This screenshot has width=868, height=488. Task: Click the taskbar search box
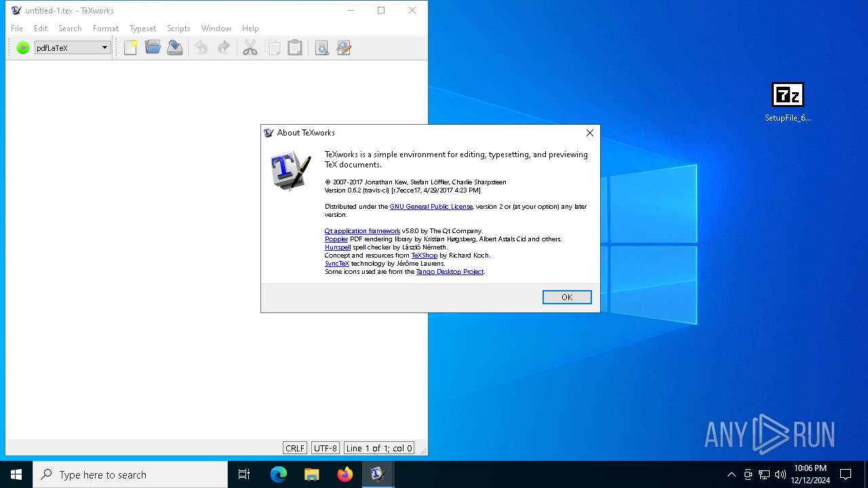click(130, 474)
